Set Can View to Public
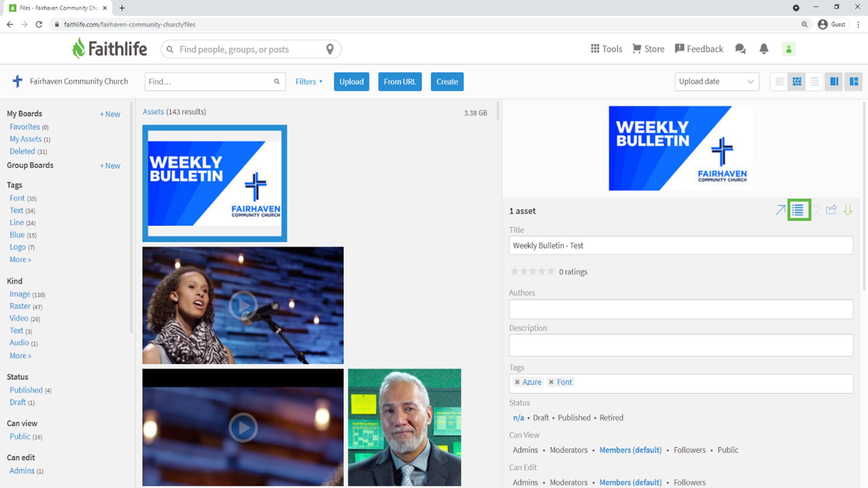868x488 pixels. [728, 450]
